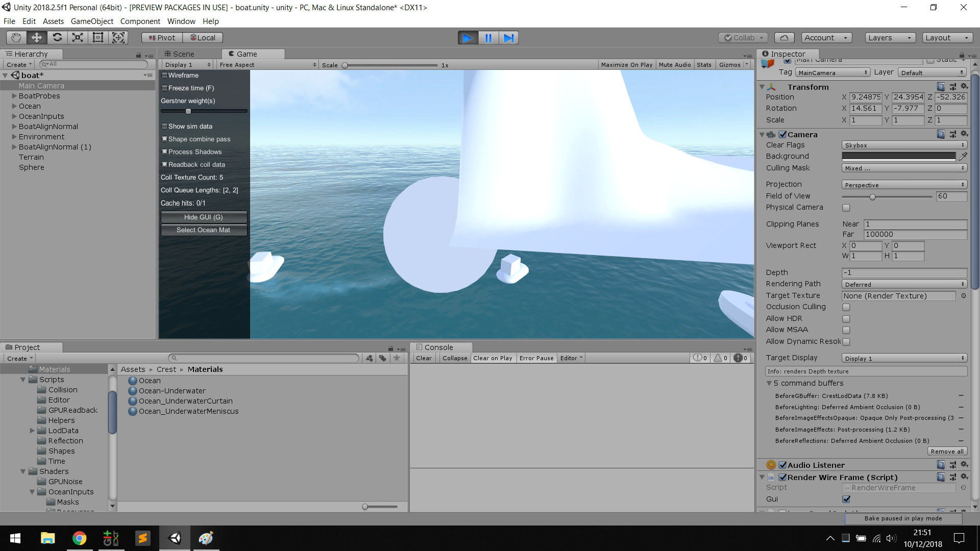
Task: Disable the Shape combine pass toggle
Action: (x=164, y=138)
